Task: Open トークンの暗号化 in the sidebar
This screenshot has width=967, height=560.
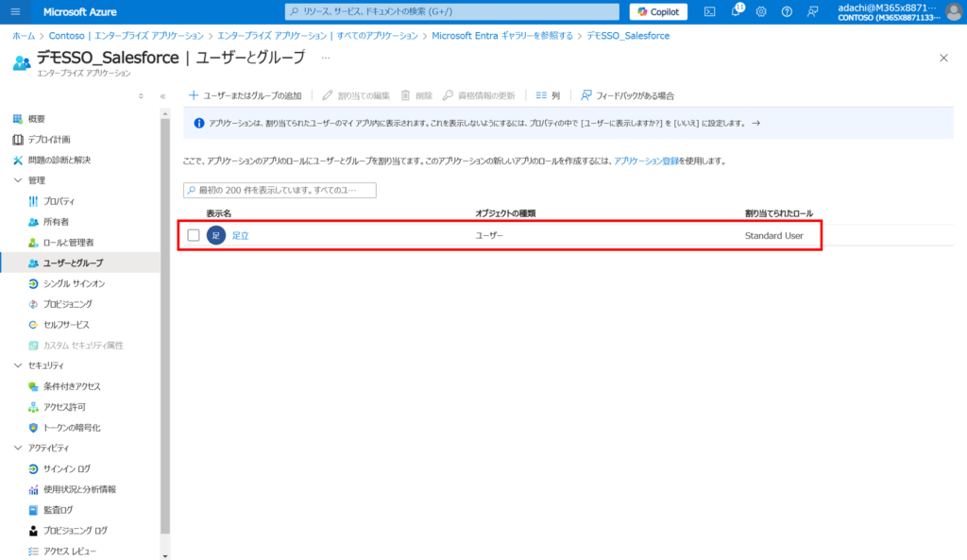Action: [65, 428]
